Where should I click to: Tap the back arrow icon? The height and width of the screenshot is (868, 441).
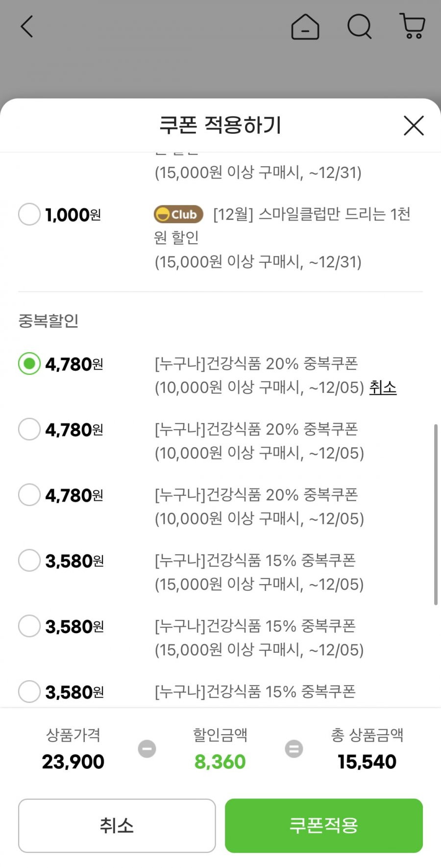click(27, 26)
